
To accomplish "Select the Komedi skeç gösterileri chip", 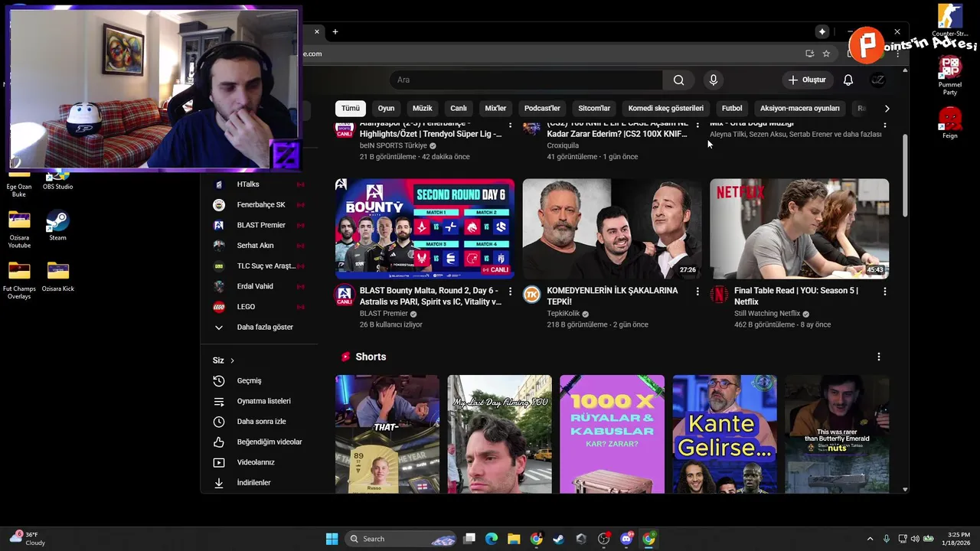I will tap(665, 109).
